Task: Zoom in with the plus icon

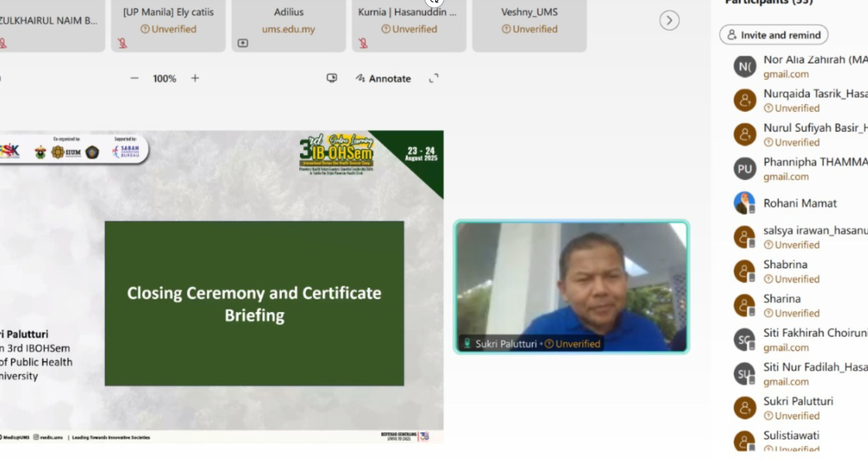Action: (195, 78)
